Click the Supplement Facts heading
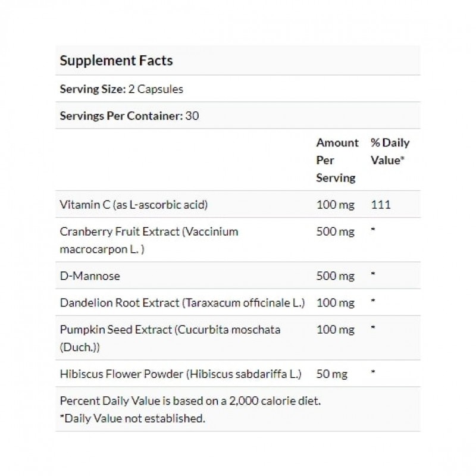This screenshot has width=476, height=476. click(117, 61)
